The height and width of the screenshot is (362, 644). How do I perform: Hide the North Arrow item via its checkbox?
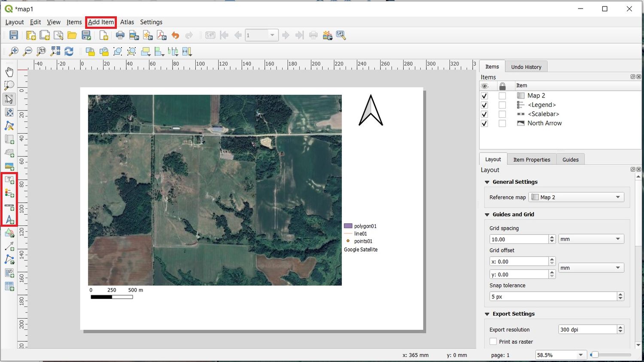[x=484, y=123]
